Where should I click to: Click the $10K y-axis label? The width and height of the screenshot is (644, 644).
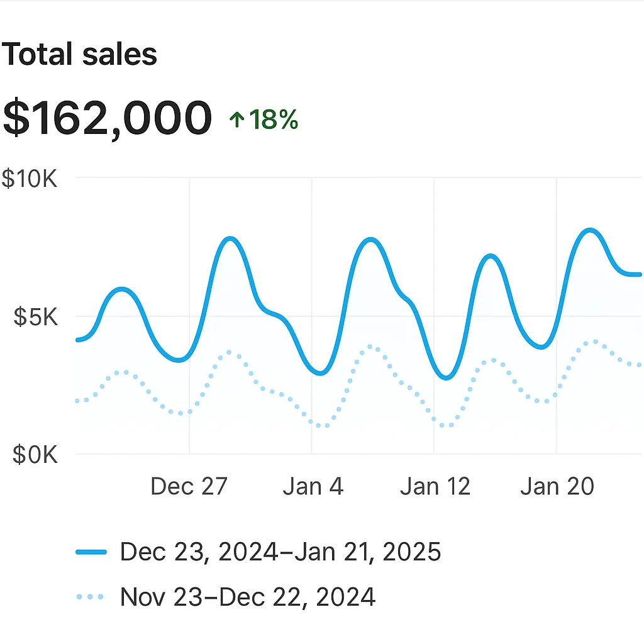(x=30, y=179)
